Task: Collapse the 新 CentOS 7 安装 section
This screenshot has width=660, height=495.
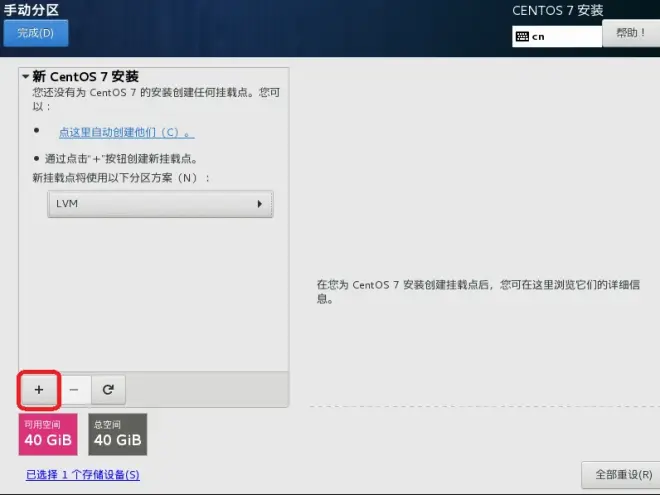Action: pyautogui.click(x=25, y=77)
